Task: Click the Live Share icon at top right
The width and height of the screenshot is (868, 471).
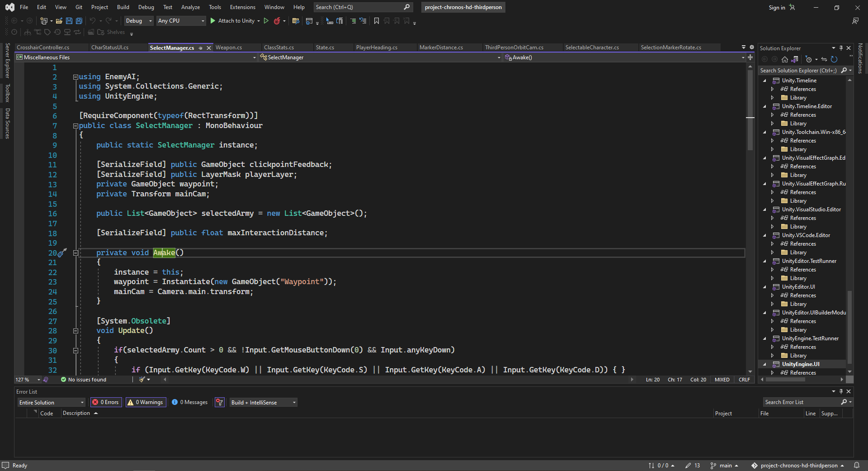Action: point(855,21)
